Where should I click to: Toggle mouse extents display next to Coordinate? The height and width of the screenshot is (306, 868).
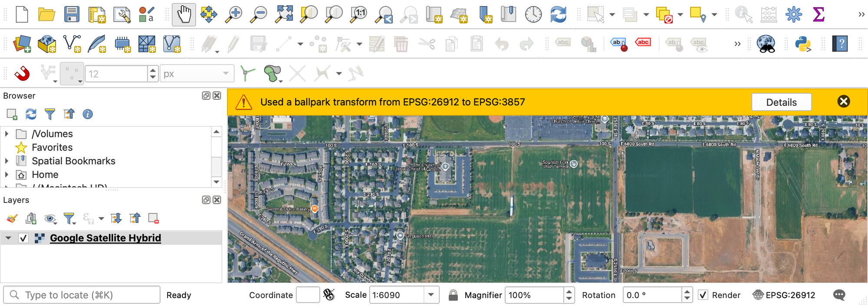(x=329, y=295)
